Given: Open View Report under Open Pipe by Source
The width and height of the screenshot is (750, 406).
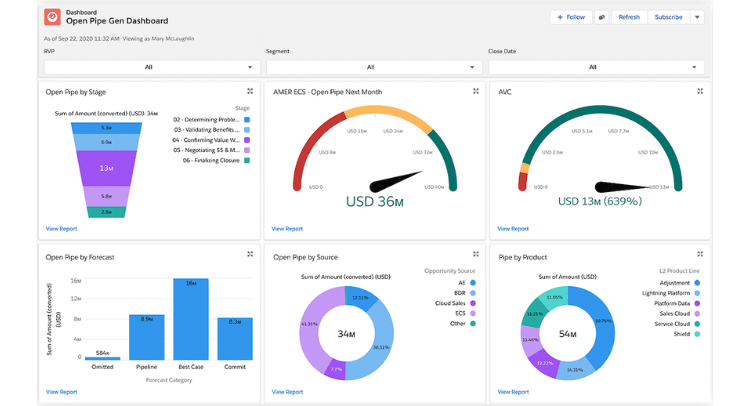Looking at the screenshot, I should click(x=287, y=392).
